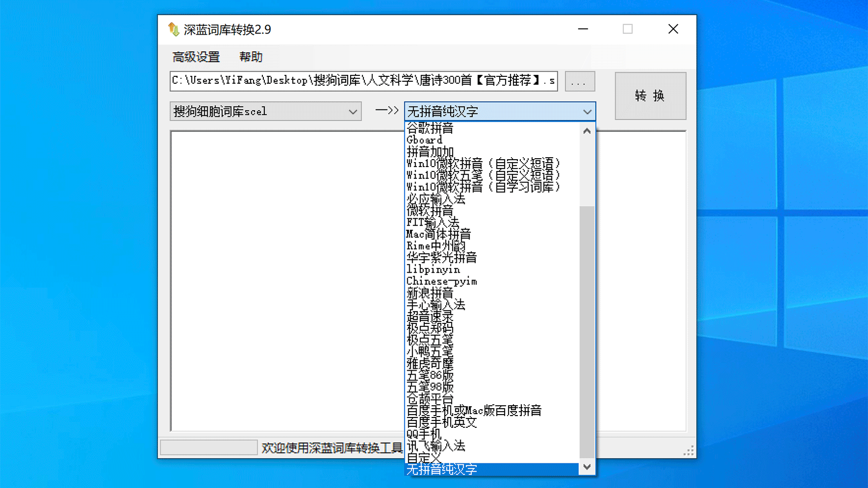Minimize the 深蓝词库转换 window

coord(583,29)
